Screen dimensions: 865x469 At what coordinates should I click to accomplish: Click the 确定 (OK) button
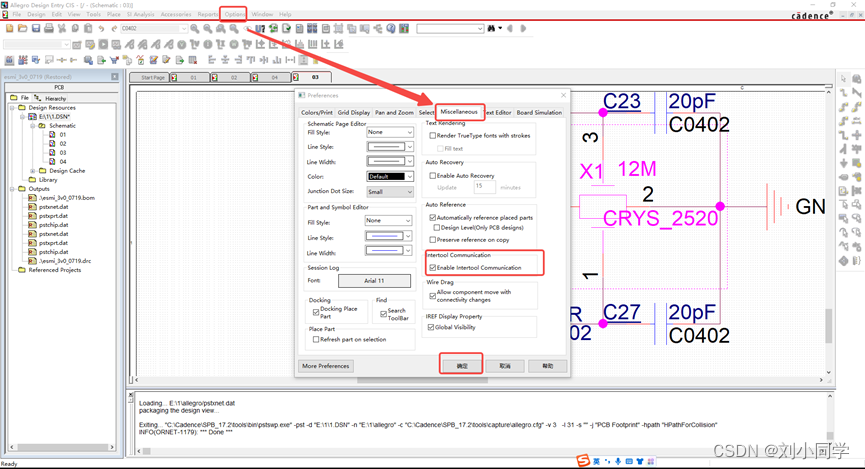462,366
